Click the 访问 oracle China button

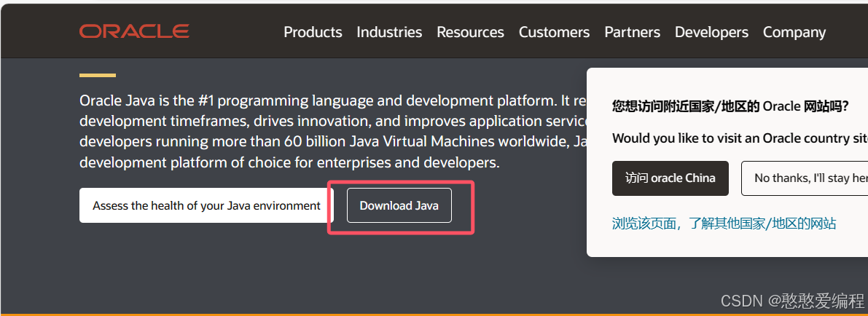[670, 178]
